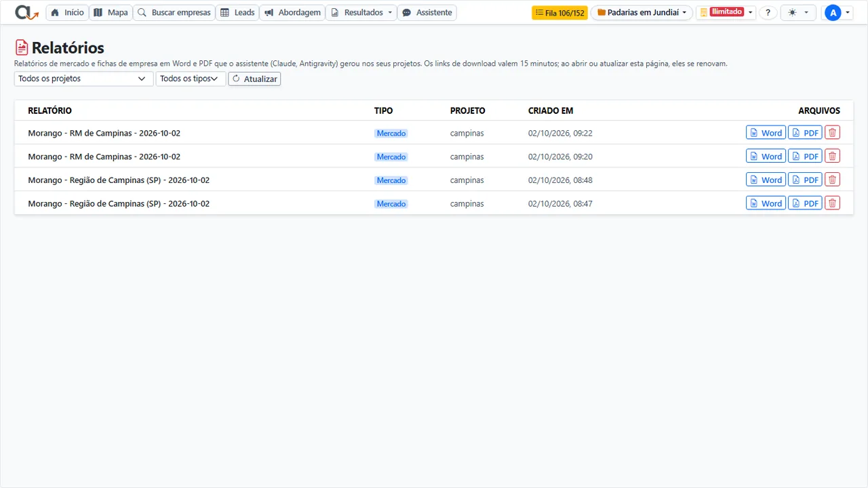Click the date 02/10/2026, 09:20
Image resolution: width=868 pixels, height=488 pixels.
tap(560, 157)
